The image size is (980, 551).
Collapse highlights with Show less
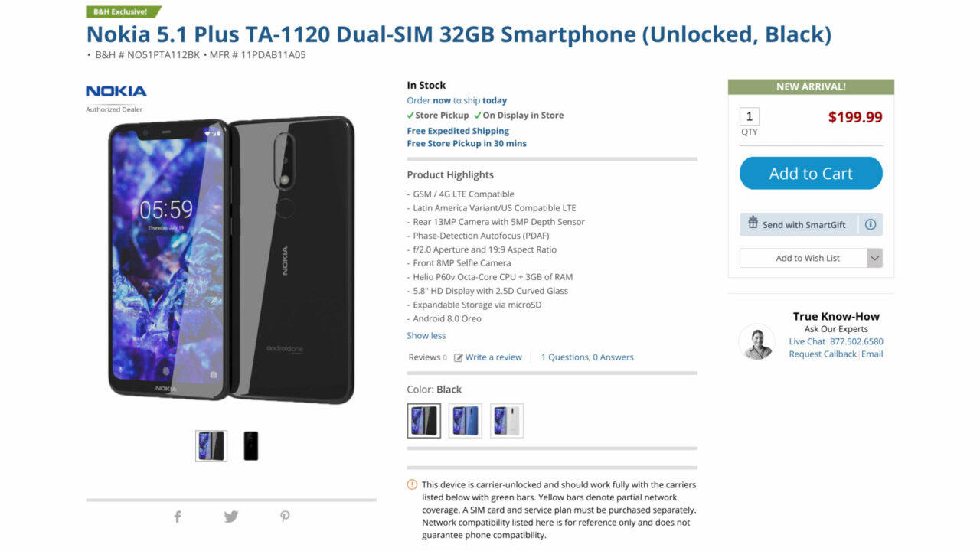click(x=426, y=335)
